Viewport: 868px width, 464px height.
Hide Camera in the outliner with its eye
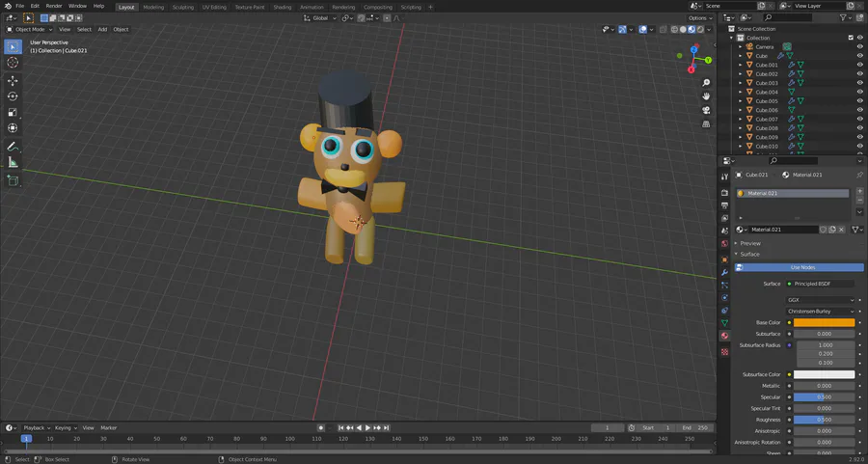coord(859,47)
